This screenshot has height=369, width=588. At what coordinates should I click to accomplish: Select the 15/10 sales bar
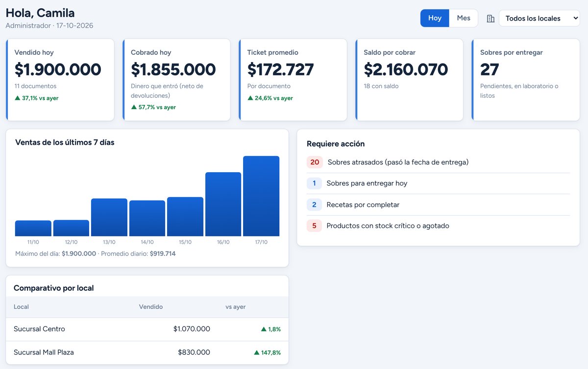185,217
